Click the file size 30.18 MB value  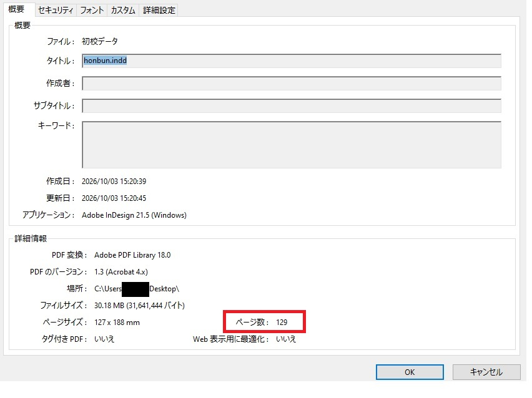pos(139,306)
